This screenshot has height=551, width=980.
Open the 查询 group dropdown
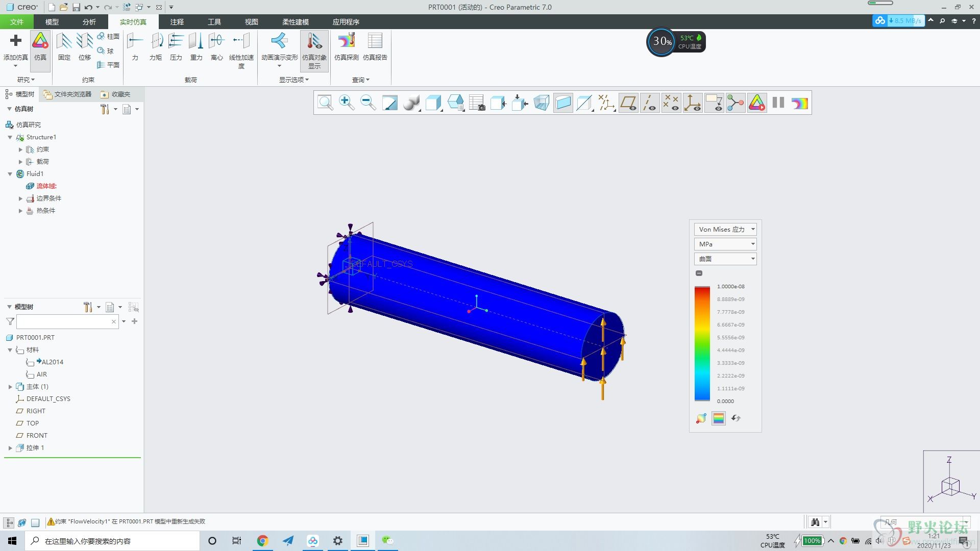click(361, 80)
